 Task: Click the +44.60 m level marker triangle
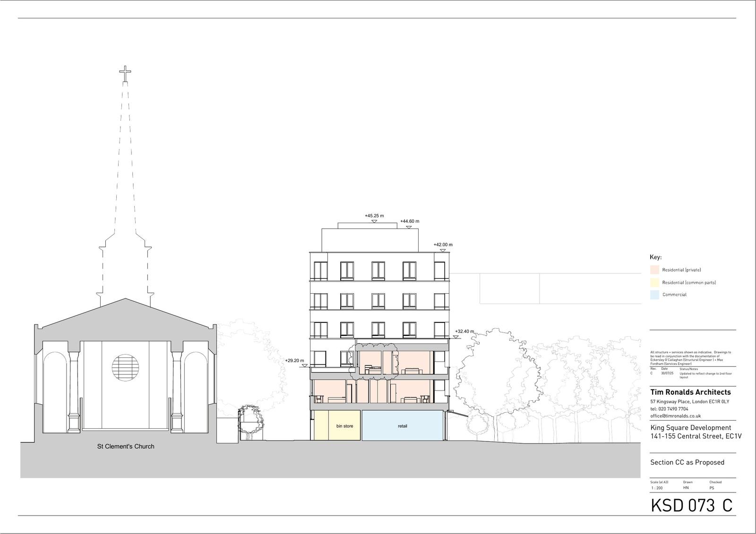coord(409,227)
